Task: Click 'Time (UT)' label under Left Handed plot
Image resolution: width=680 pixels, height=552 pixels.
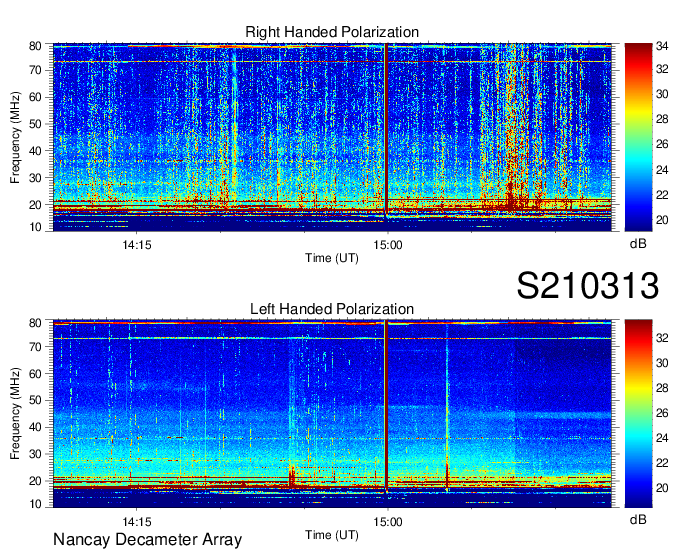Action: point(332,535)
